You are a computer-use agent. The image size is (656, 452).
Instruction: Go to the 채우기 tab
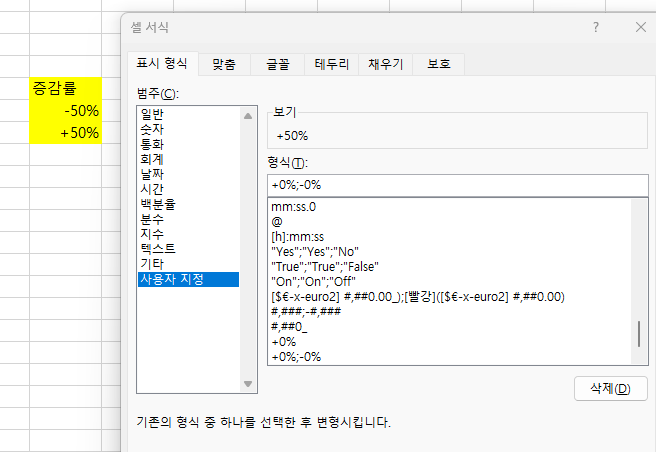tap(385, 64)
